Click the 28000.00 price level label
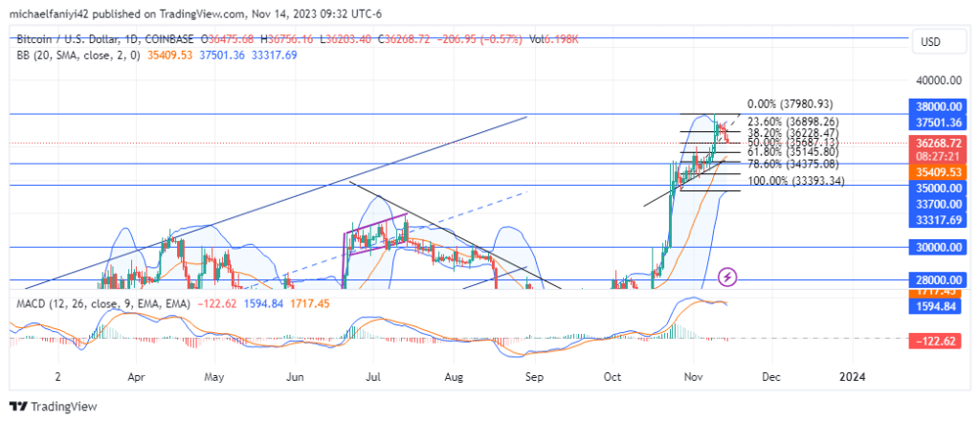 [x=937, y=279]
